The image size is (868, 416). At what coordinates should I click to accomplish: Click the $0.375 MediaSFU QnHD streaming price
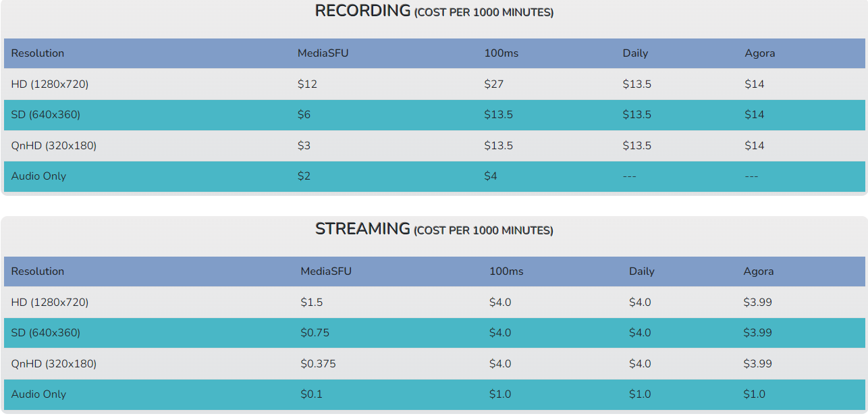318,364
